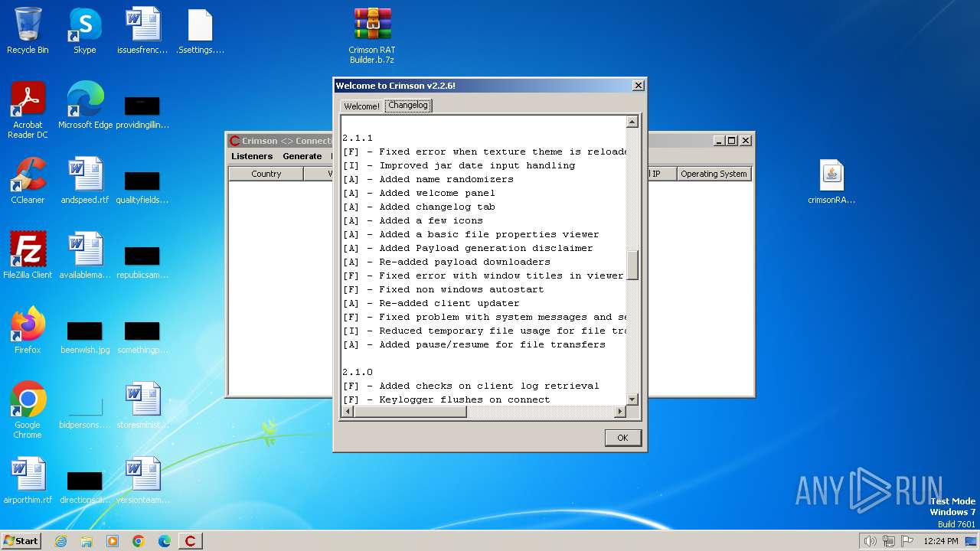980x551 pixels.
Task: Click the changelog scroll-up arrow
Action: [x=632, y=122]
